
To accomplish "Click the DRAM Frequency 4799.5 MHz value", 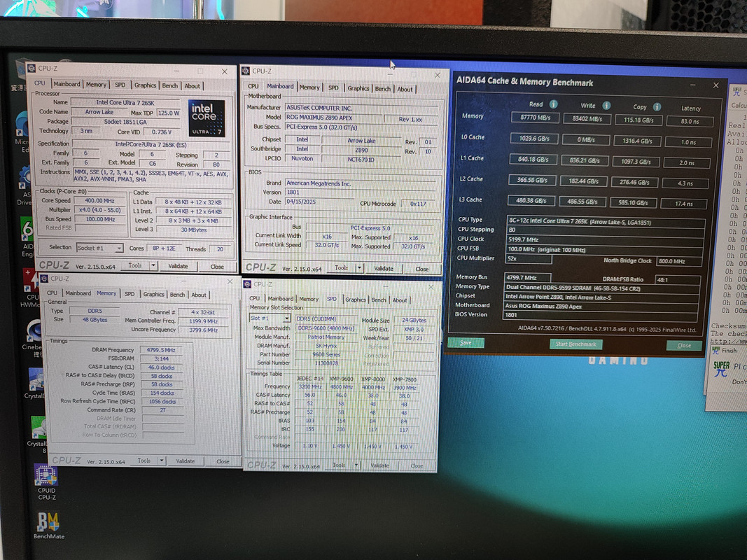I will click(161, 350).
